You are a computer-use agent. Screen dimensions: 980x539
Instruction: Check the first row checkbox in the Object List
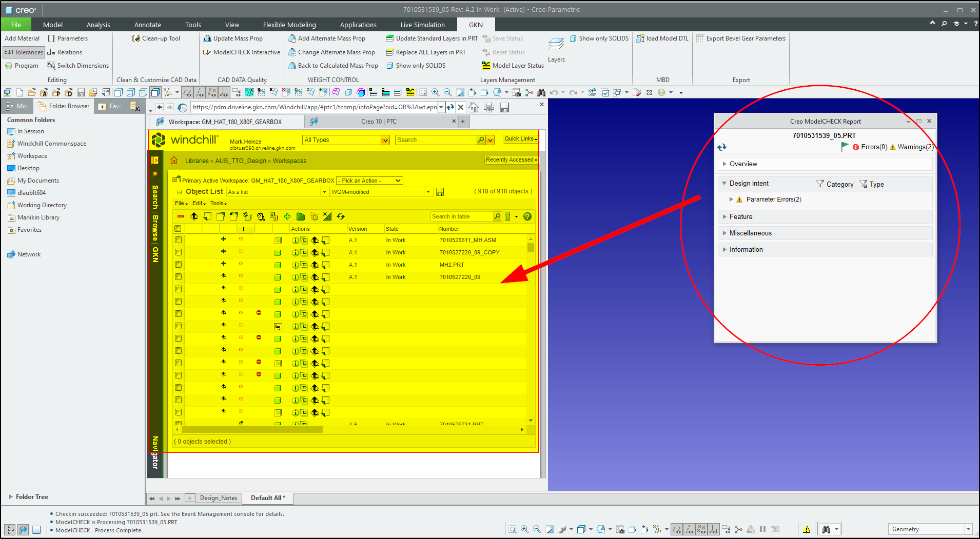click(178, 239)
